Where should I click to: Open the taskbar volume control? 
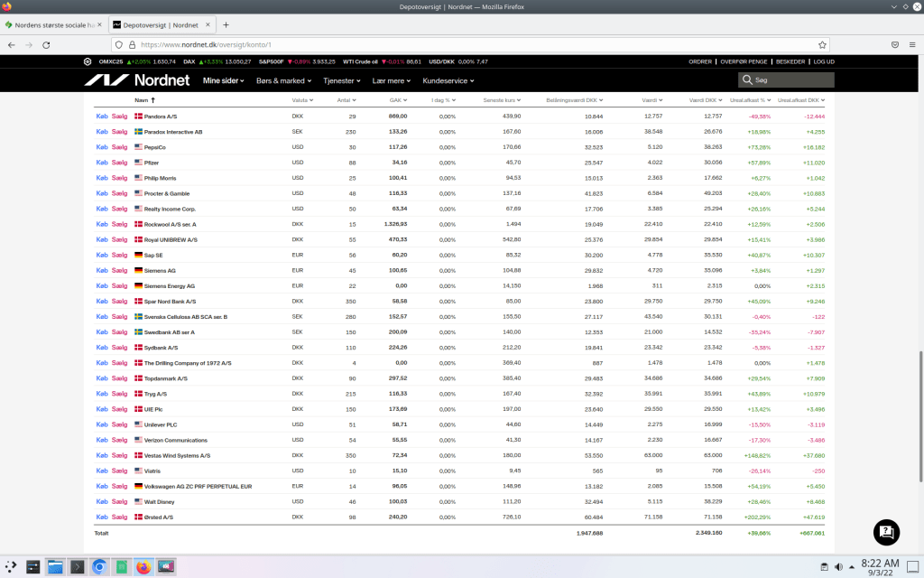(838, 567)
